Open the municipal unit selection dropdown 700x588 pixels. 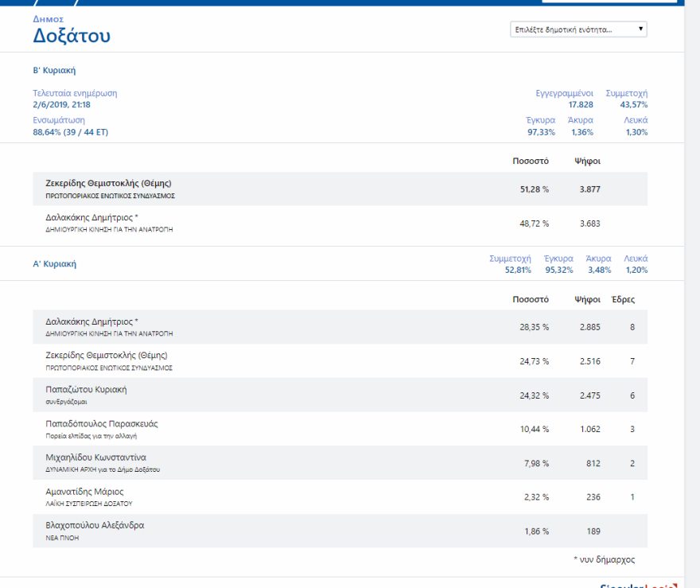[578, 29]
